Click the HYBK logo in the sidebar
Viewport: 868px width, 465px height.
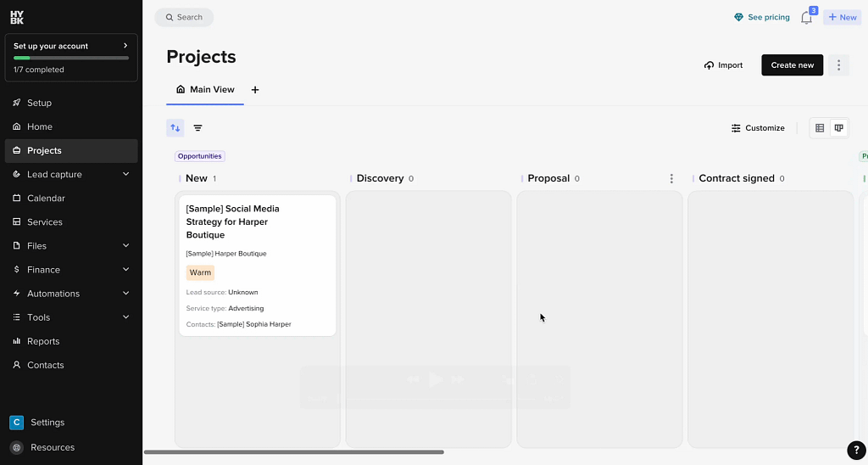[17, 18]
